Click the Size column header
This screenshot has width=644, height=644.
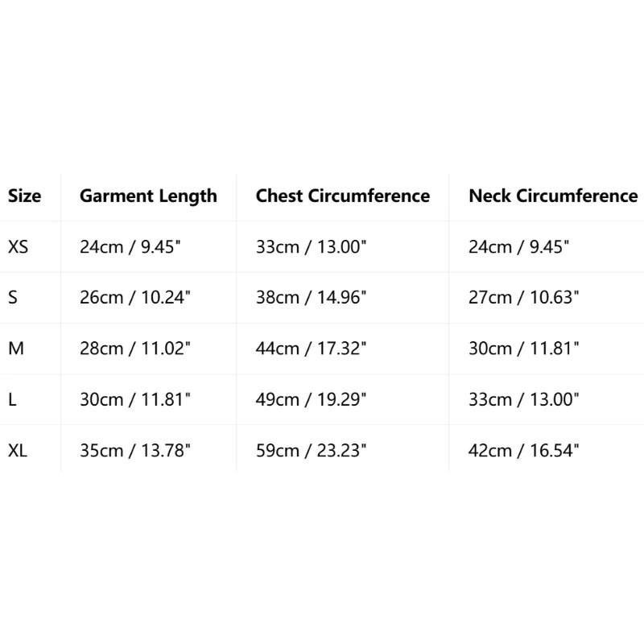coord(24,196)
